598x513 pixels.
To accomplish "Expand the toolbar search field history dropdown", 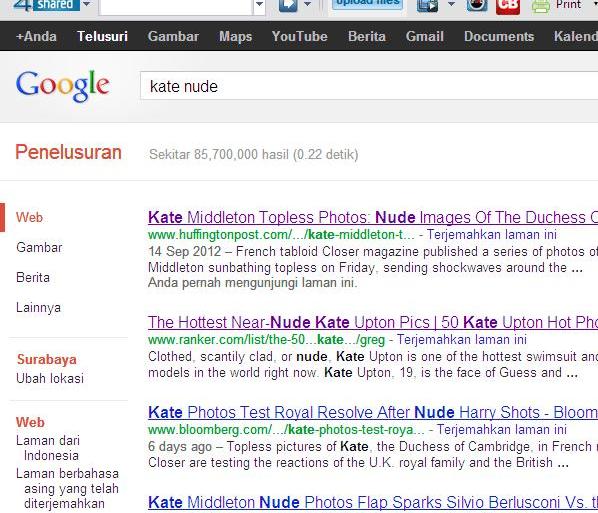I will click(259, 5).
